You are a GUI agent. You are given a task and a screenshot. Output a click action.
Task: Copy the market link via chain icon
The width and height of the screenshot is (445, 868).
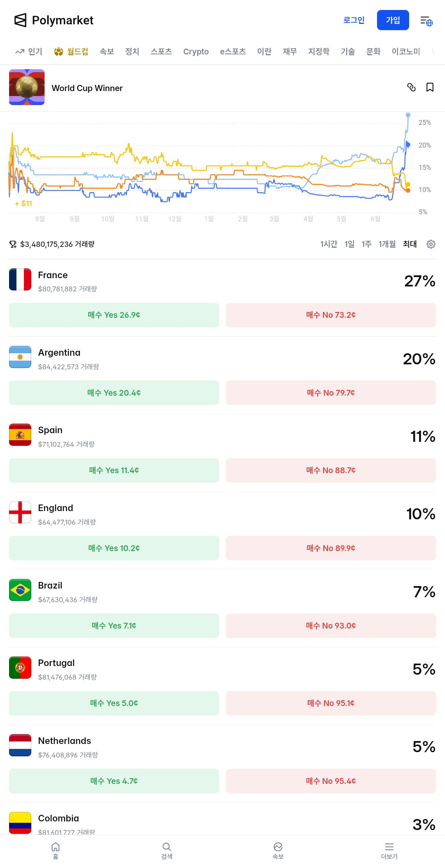coord(411,87)
